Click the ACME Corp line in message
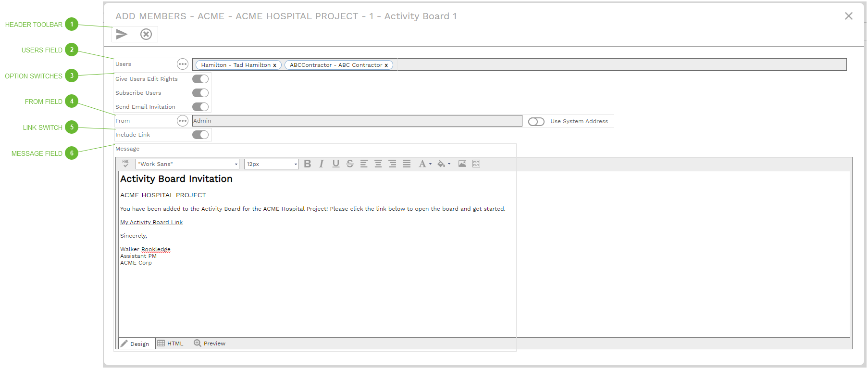The width and height of the screenshot is (868, 369). coord(136,263)
